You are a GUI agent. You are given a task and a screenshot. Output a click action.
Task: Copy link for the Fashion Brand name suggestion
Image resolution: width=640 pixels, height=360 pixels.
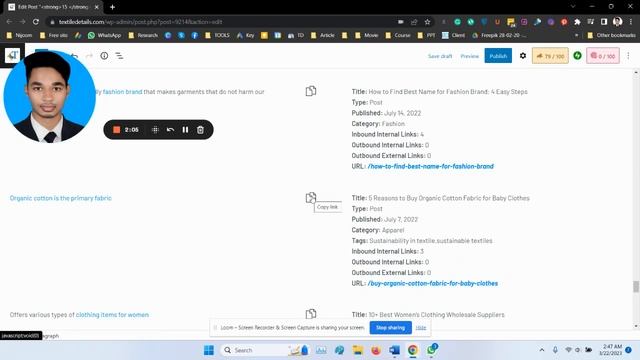coord(311,91)
